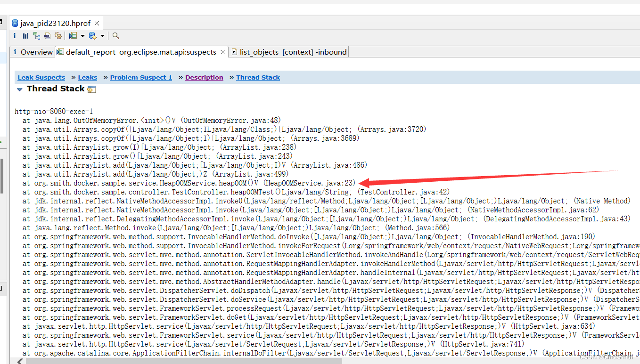Click the DispatcherServlet.doService stack line
The height and width of the screenshot is (364, 640).
331,299
